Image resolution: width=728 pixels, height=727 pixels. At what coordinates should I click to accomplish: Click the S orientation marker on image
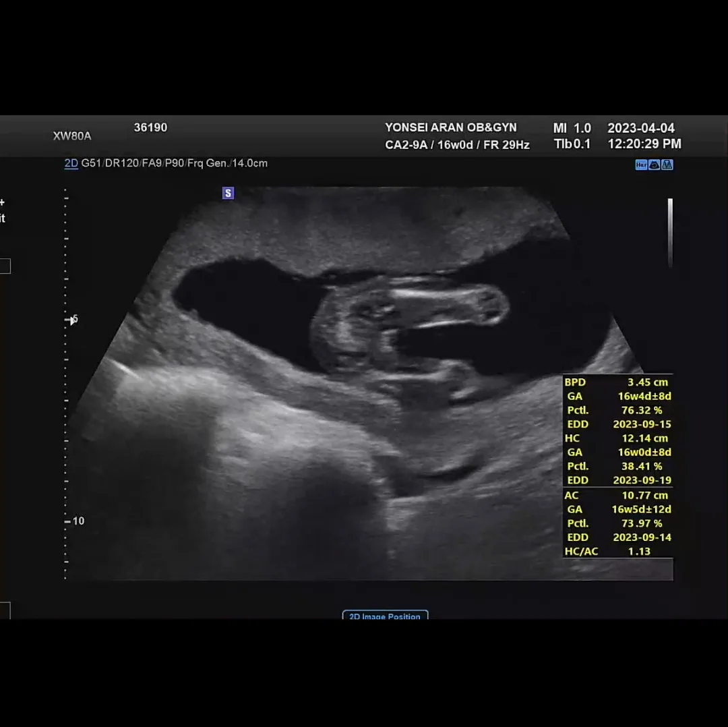228,194
